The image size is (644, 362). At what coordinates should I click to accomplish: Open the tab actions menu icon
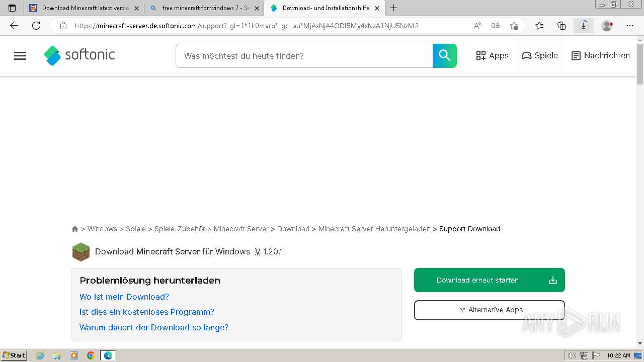12,8
